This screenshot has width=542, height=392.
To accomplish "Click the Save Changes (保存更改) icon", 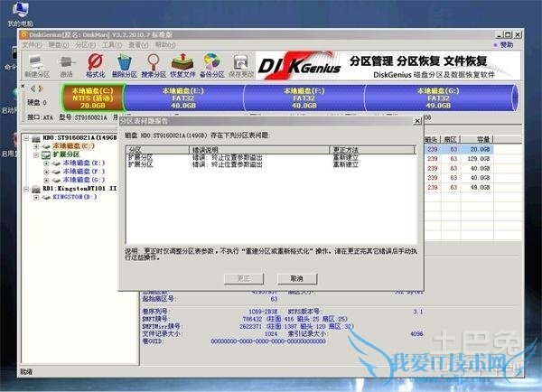I will pyautogui.click(x=241, y=66).
